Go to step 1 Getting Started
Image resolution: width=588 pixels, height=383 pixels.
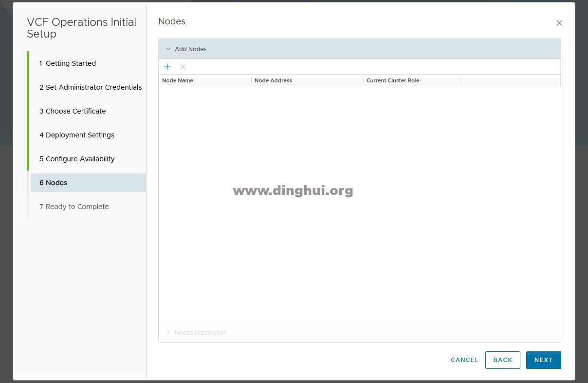point(68,63)
